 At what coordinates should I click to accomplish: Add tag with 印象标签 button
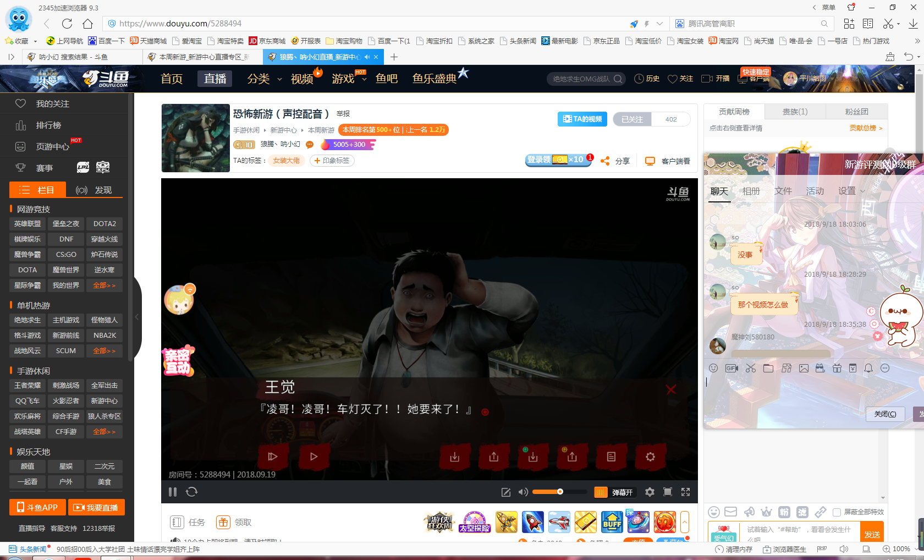click(332, 161)
